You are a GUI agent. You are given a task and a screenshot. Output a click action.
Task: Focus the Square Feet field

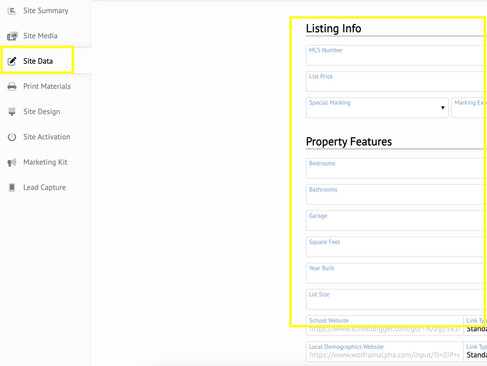tap(396, 247)
